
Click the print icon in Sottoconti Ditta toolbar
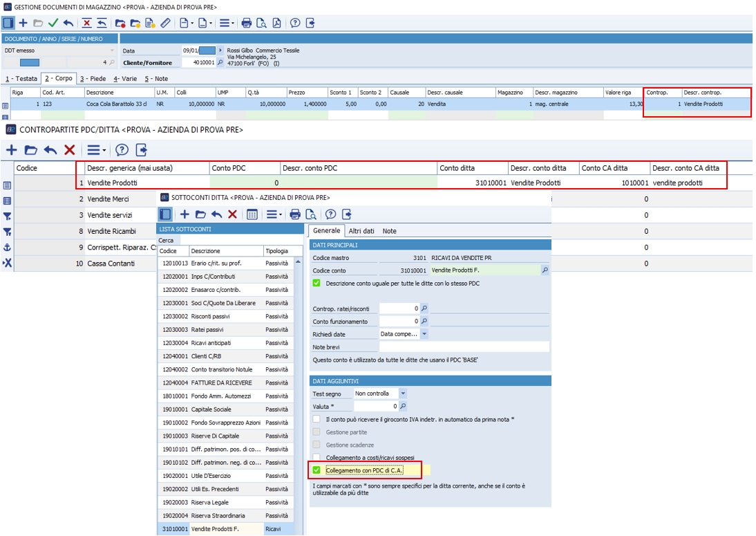295,214
